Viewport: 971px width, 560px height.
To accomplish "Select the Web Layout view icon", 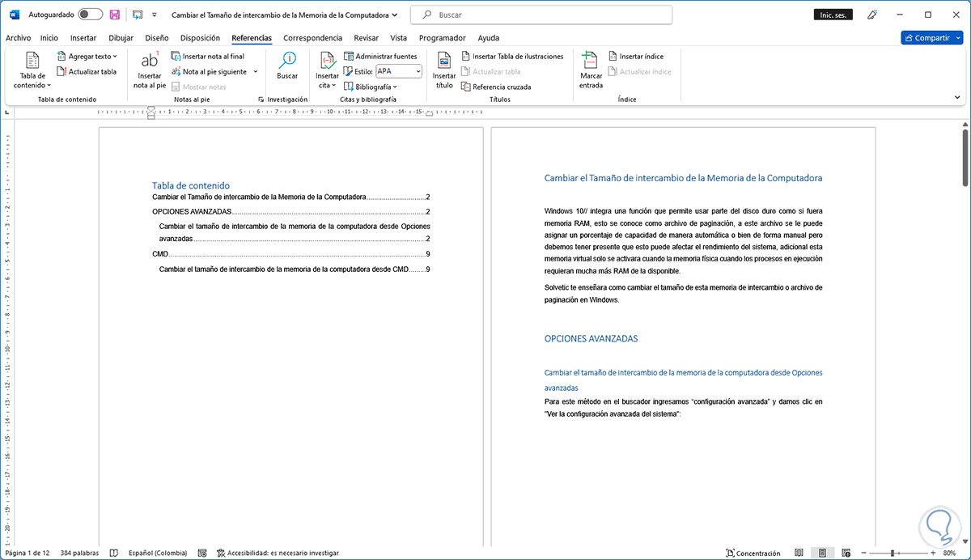I will tap(845, 553).
